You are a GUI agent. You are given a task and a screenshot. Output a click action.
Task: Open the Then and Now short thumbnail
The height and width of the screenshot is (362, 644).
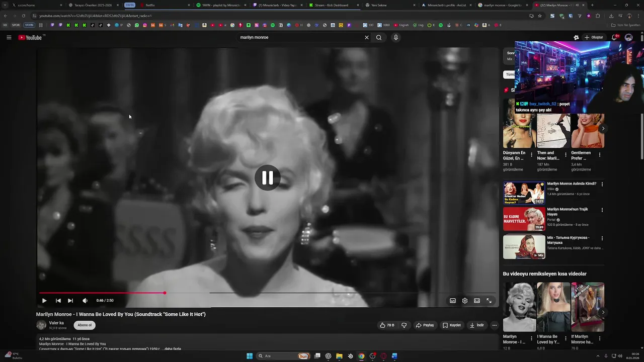[x=553, y=131]
